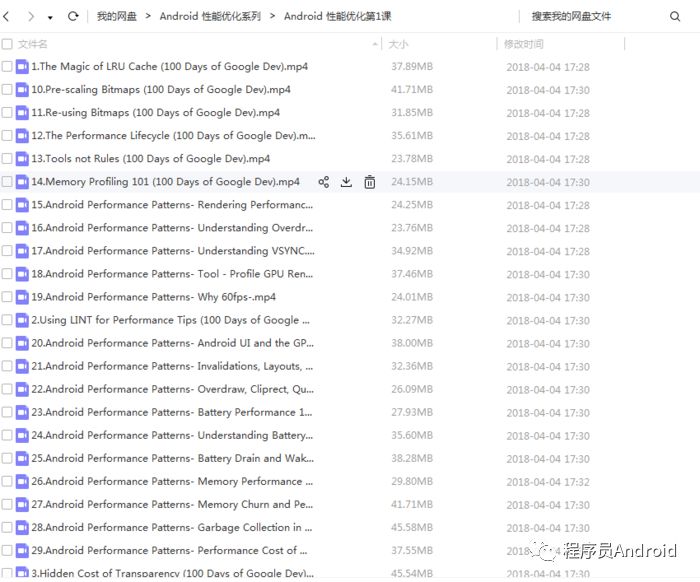Toggle the select-all checkbox next to 文件名
700x582 pixels.
(7, 44)
